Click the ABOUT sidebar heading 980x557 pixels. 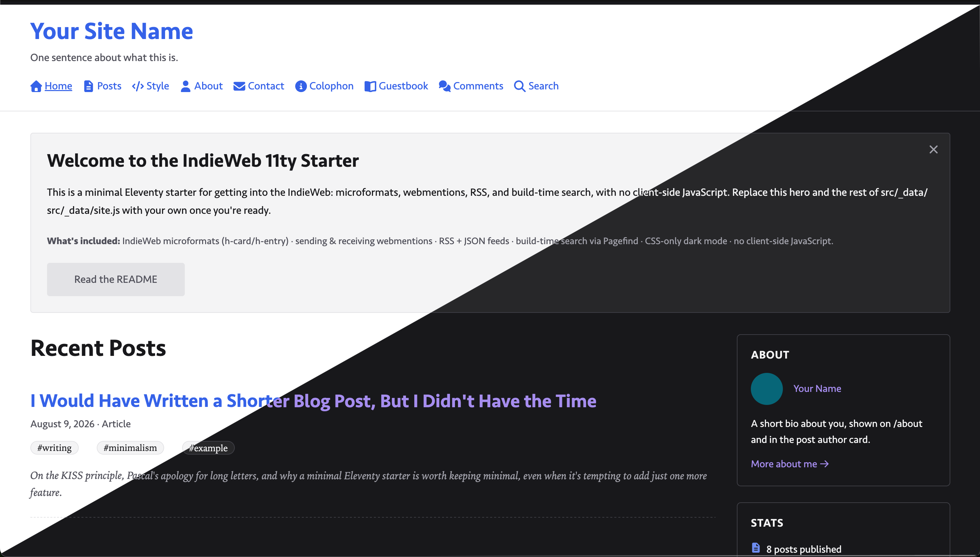(x=770, y=355)
